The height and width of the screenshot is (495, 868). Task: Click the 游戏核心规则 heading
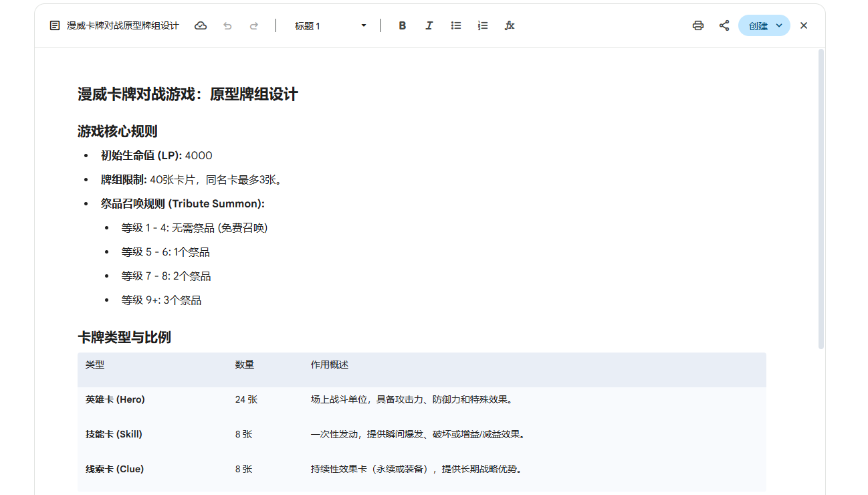[118, 131]
